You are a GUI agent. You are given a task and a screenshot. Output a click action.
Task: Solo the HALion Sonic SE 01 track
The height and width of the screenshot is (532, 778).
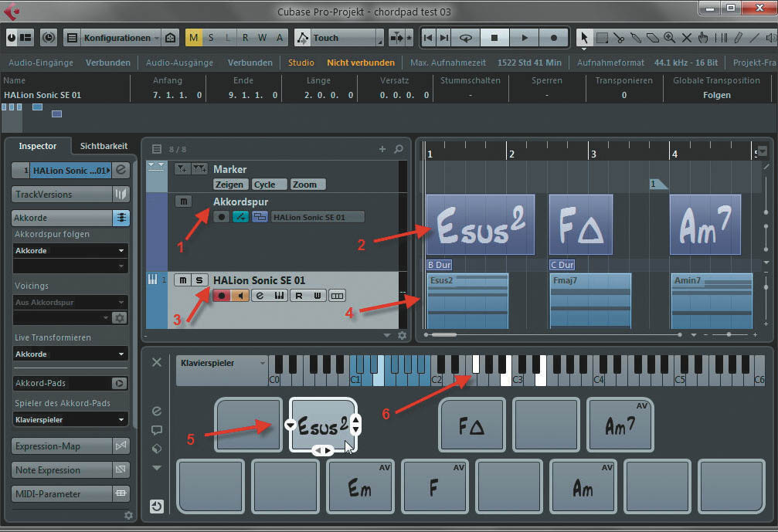(x=199, y=280)
